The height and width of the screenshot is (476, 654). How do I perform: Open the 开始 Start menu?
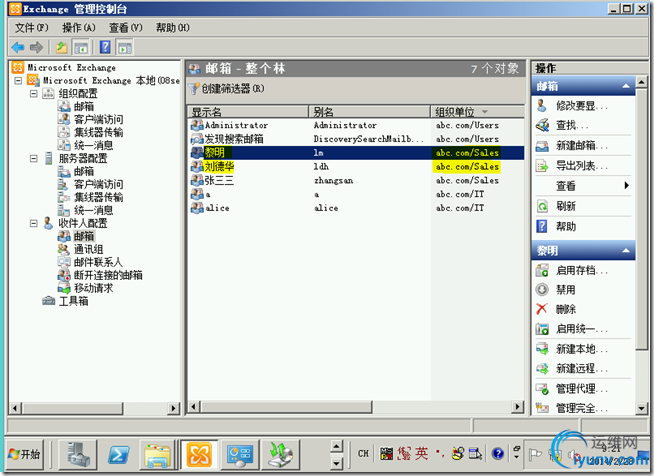[25, 454]
